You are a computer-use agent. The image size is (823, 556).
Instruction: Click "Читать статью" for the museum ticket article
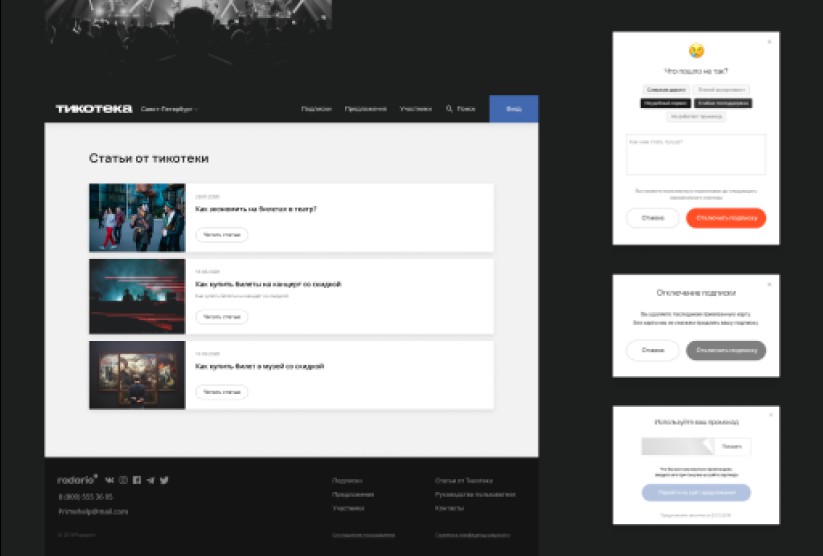tap(221, 392)
